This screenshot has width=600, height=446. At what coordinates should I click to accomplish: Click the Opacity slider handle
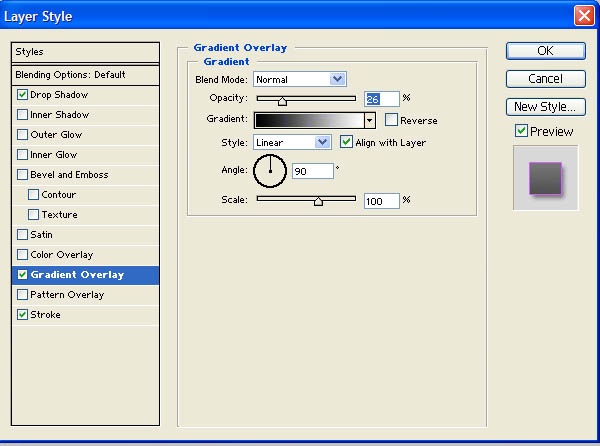[x=282, y=100]
